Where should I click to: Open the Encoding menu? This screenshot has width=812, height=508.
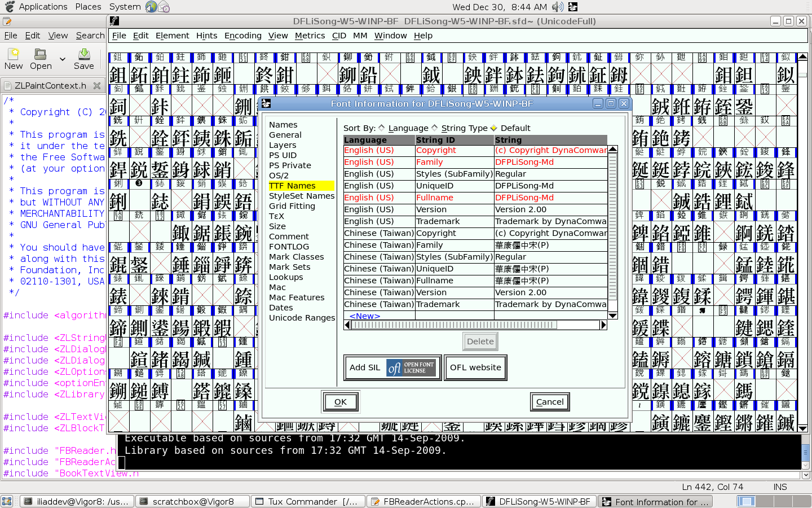click(x=243, y=36)
